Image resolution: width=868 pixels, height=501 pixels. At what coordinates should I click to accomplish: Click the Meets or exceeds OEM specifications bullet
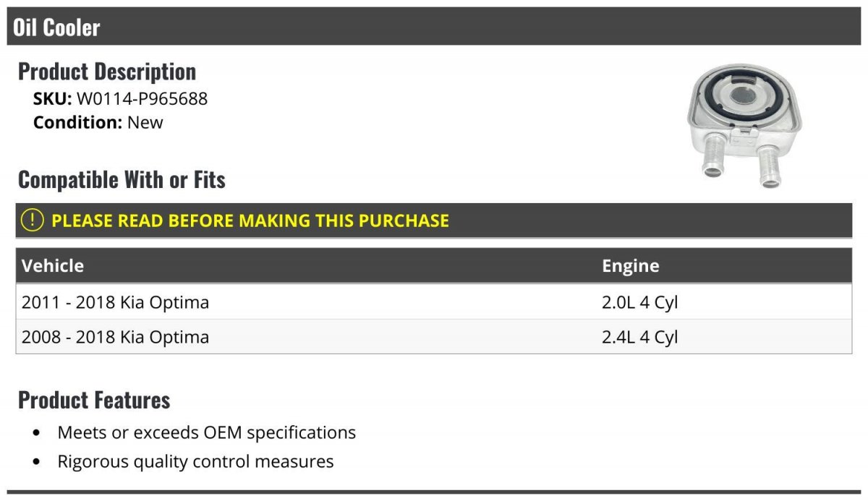[207, 432]
